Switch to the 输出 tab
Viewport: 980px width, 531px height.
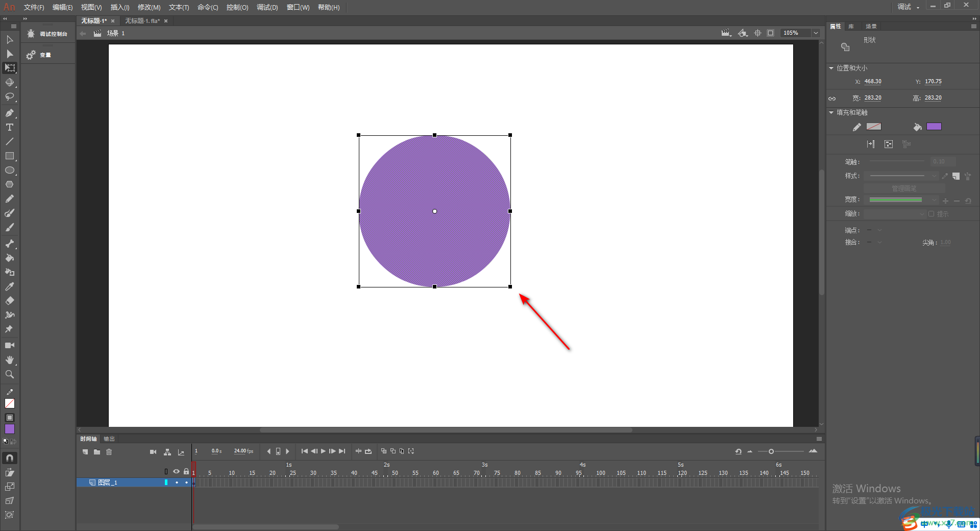[x=109, y=439]
